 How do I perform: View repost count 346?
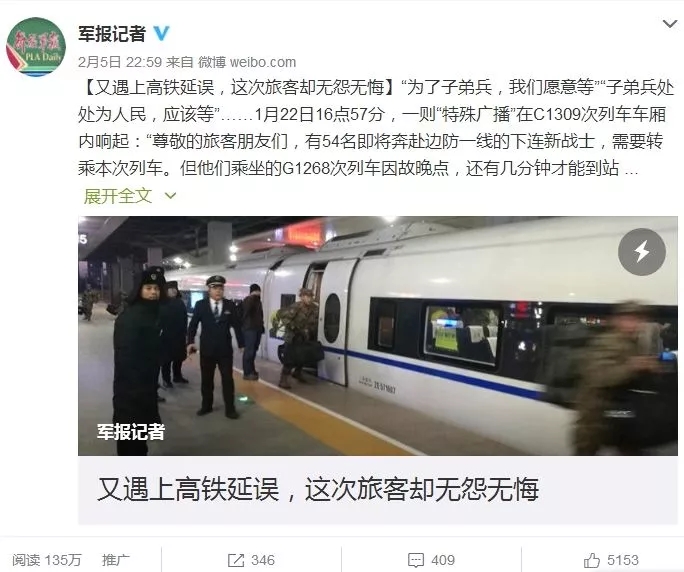pyautogui.click(x=263, y=560)
